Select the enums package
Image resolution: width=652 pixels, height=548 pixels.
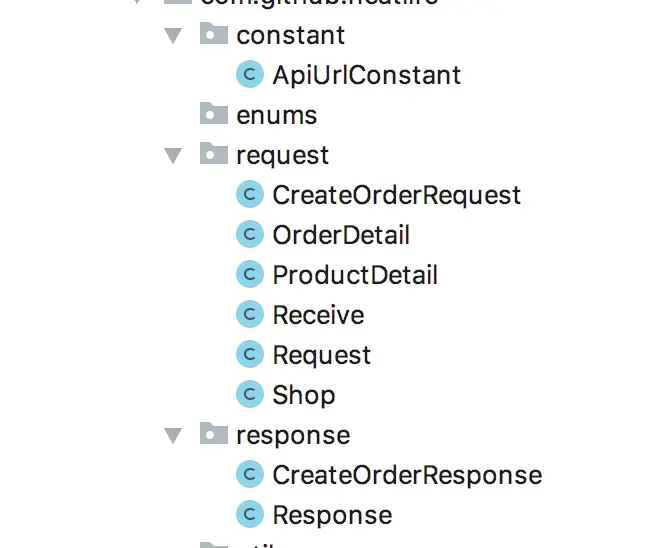point(276,115)
